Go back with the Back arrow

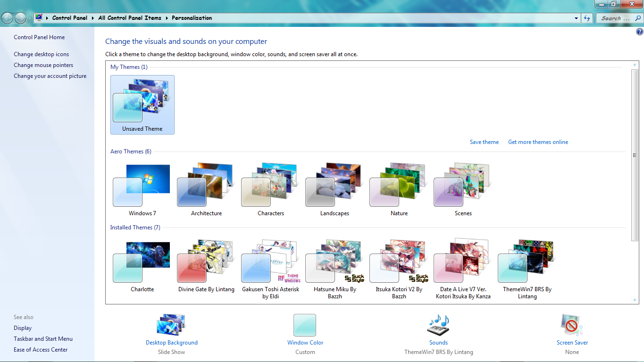pos(8,18)
